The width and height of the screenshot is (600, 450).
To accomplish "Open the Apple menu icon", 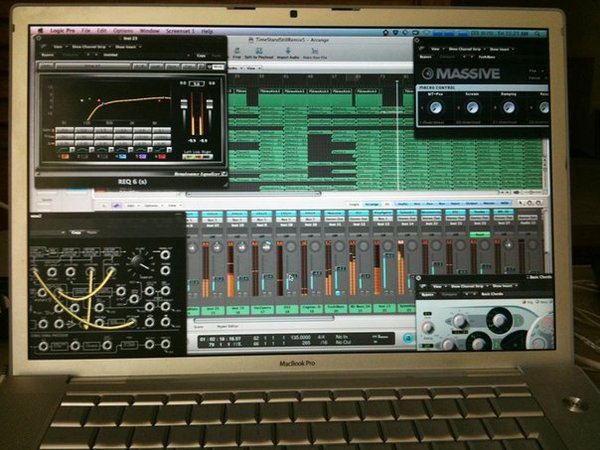I will [41, 31].
